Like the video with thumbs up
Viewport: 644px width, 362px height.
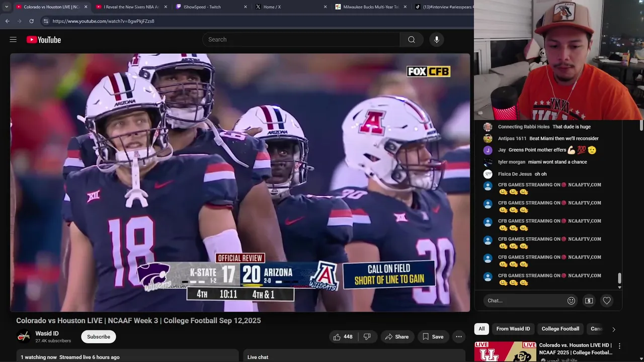(343, 337)
